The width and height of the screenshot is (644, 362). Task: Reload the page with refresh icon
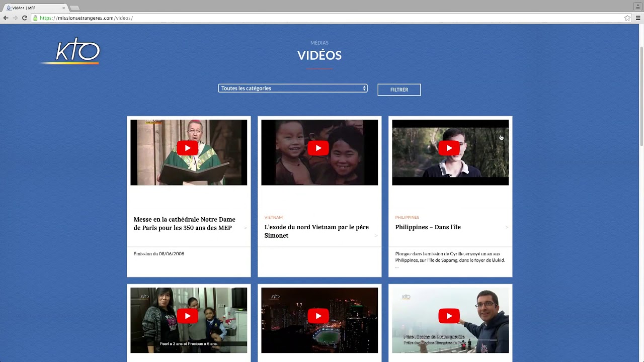point(24,18)
